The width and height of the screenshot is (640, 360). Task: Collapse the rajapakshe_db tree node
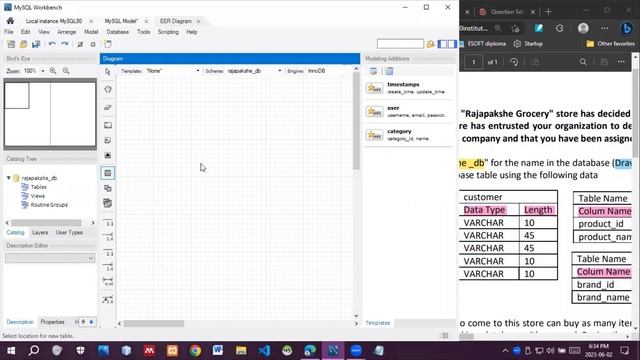[x=9, y=178]
